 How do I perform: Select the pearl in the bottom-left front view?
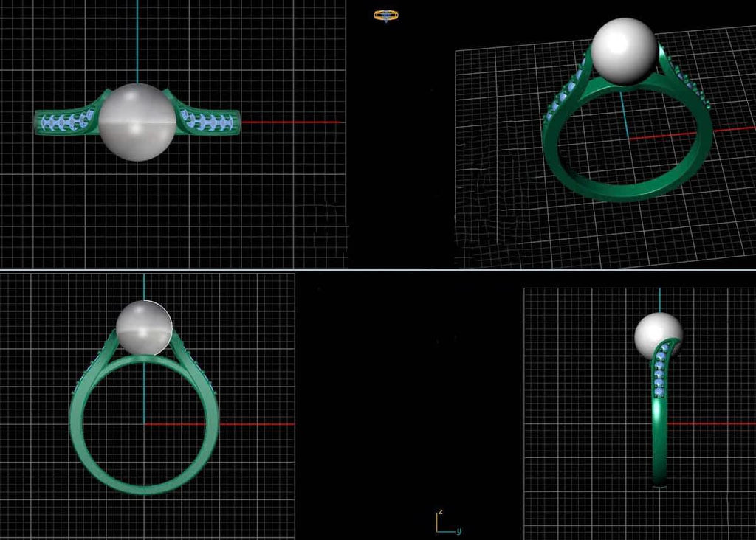(144, 328)
